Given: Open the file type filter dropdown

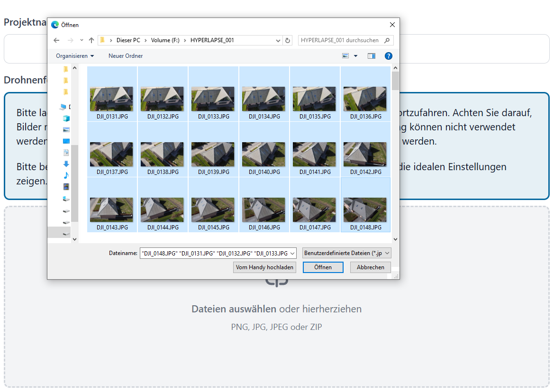Looking at the screenshot, I should coord(347,253).
